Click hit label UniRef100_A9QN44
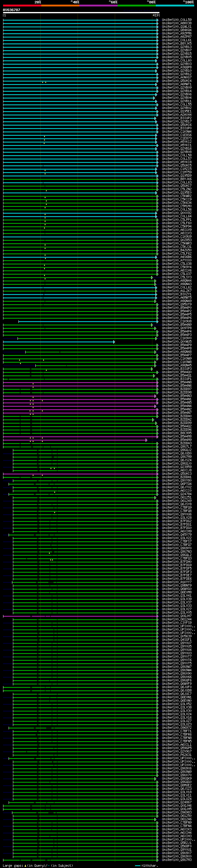 (176, 281)
